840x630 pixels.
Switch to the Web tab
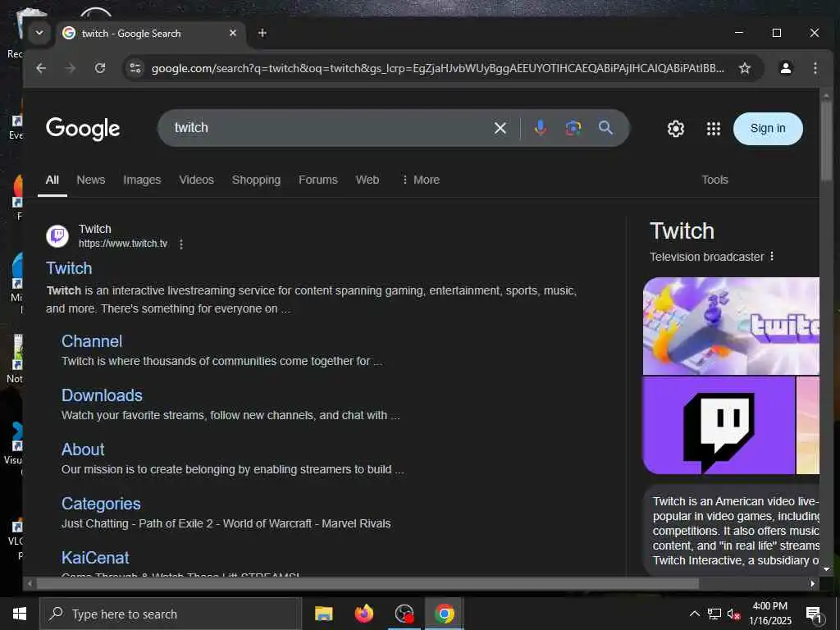coord(367,180)
